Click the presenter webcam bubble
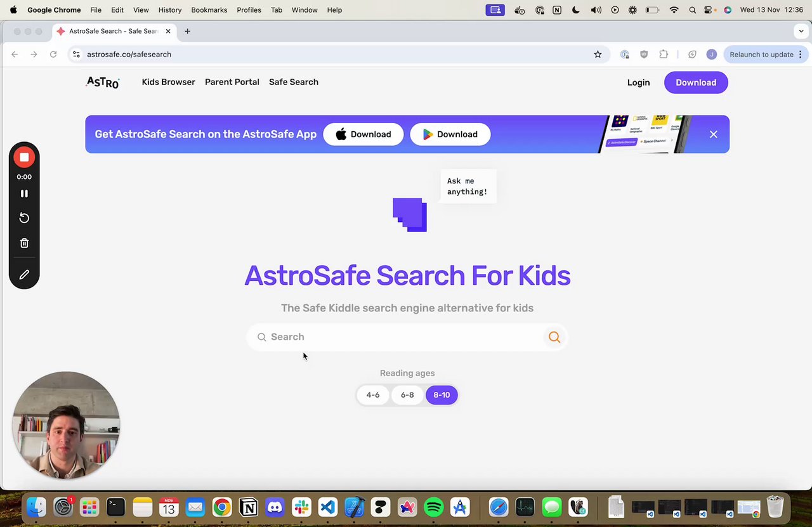The height and width of the screenshot is (527, 812). click(66, 425)
